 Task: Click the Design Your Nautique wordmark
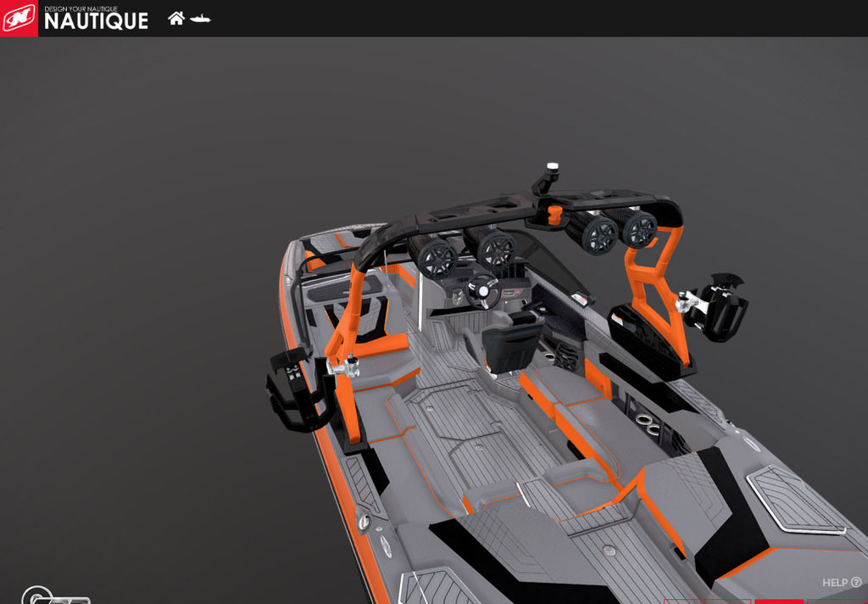96,19
